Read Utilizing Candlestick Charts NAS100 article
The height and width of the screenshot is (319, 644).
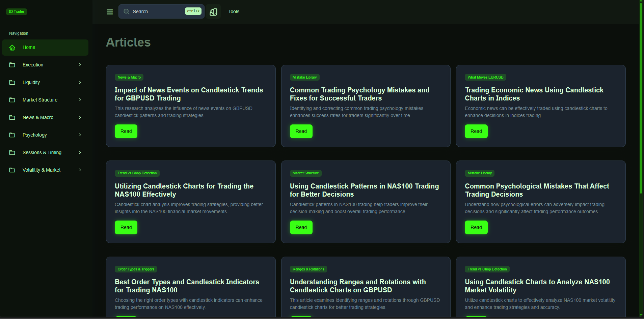click(x=126, y=227)
